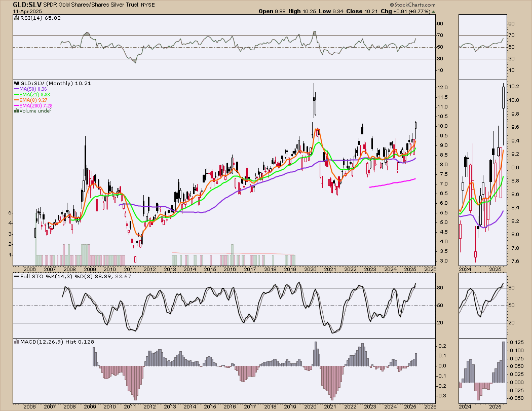Click the MA(50) 8.36 legend text

[x=33, y=89]
